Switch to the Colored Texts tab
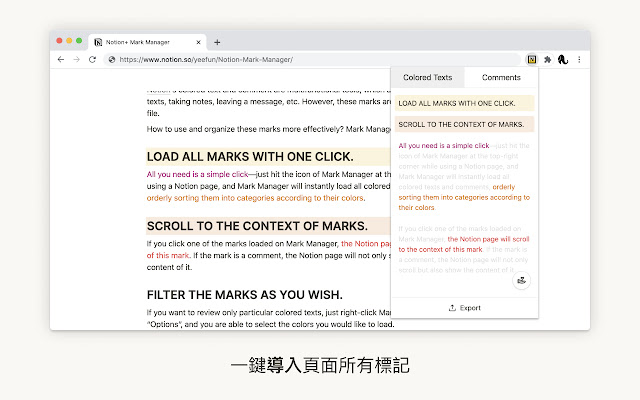The height and width of the screenshot is (400, 640). [x=427, y=77]
